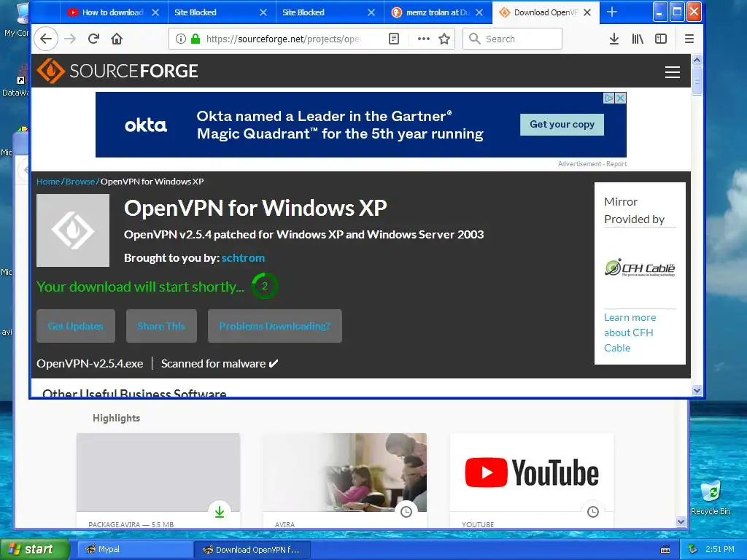
Task: Select the Download OpenVPN taskbar button
Action: coord(252,550)
